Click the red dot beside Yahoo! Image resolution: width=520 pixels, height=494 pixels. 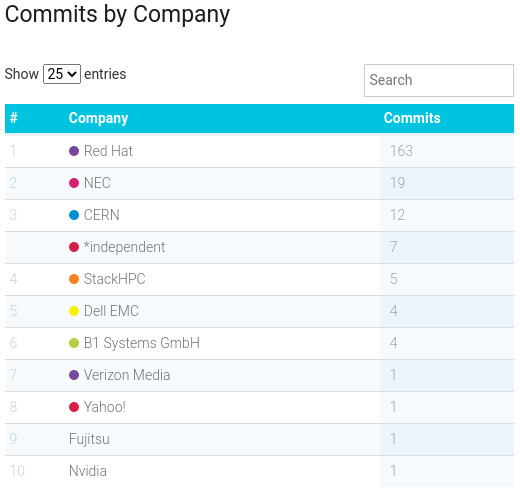point(74,407)
